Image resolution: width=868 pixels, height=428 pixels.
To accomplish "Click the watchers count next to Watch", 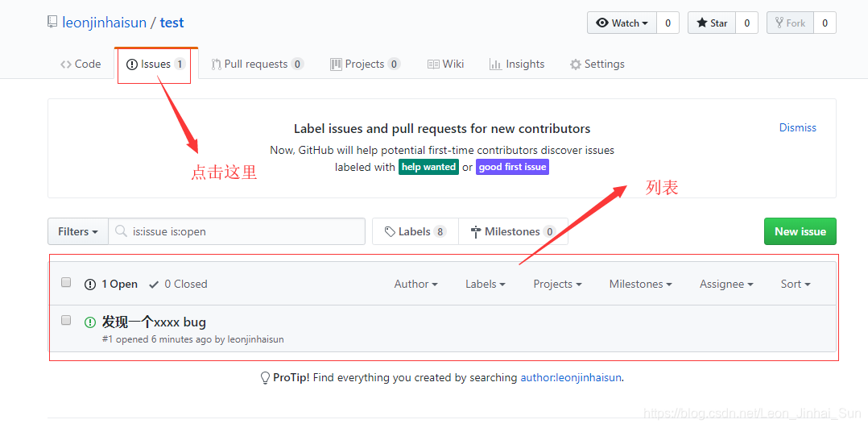I will (668, 23).
